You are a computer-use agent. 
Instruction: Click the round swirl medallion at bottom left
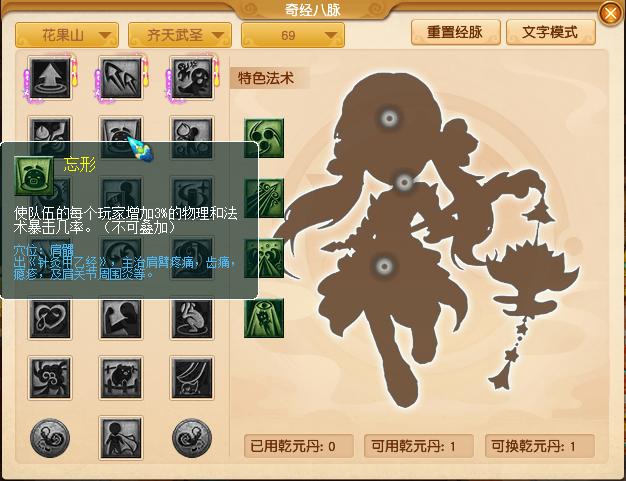(50, 438)
